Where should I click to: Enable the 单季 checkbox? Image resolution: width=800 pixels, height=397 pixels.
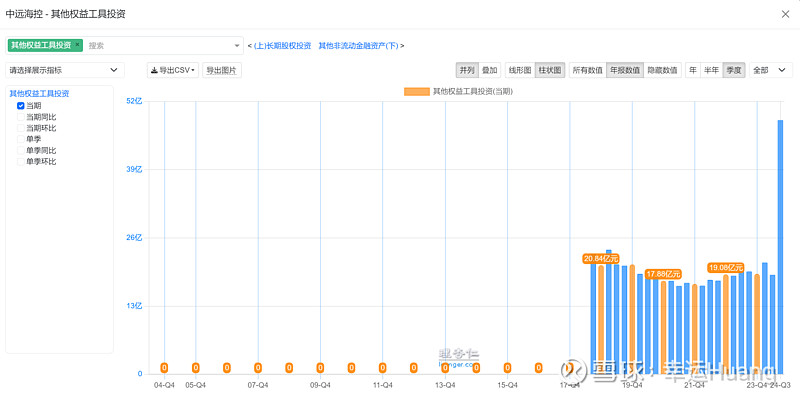pos(21,139)
